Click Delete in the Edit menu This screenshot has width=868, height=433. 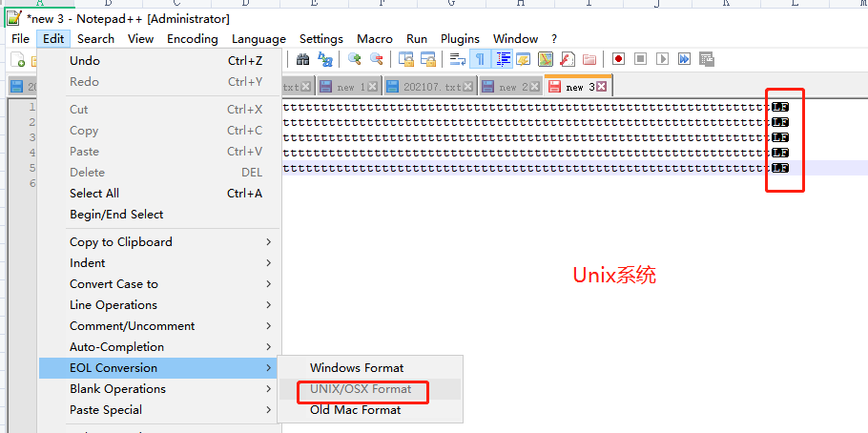click(x=160, y=173)
